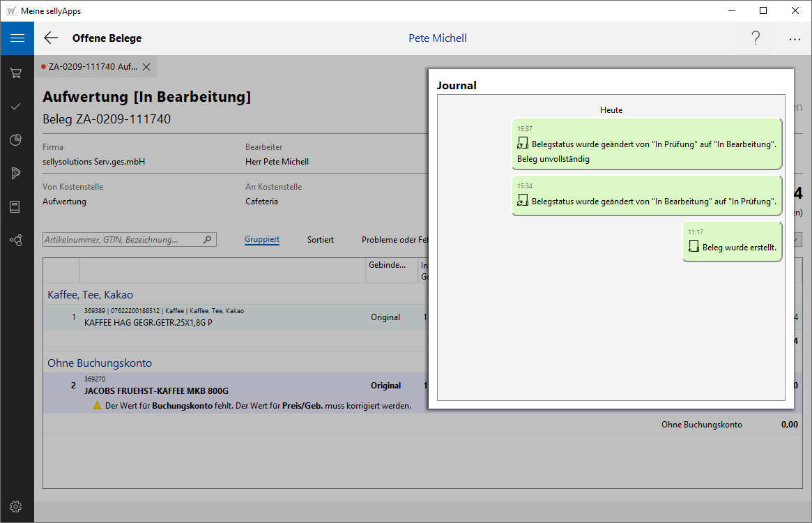812x523 pixels.
Task: Switch to the Gruppiert view
Action: [x=262, y=239]
